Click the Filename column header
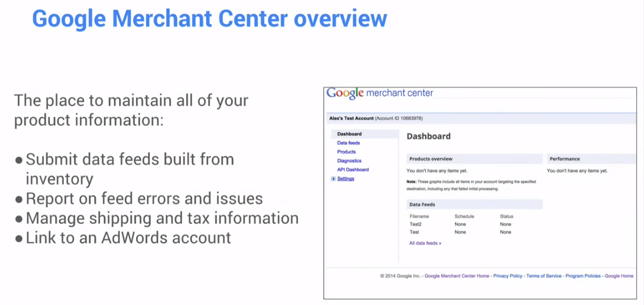The width and height of the screenshot is (644, 305). tap(419, 216)
